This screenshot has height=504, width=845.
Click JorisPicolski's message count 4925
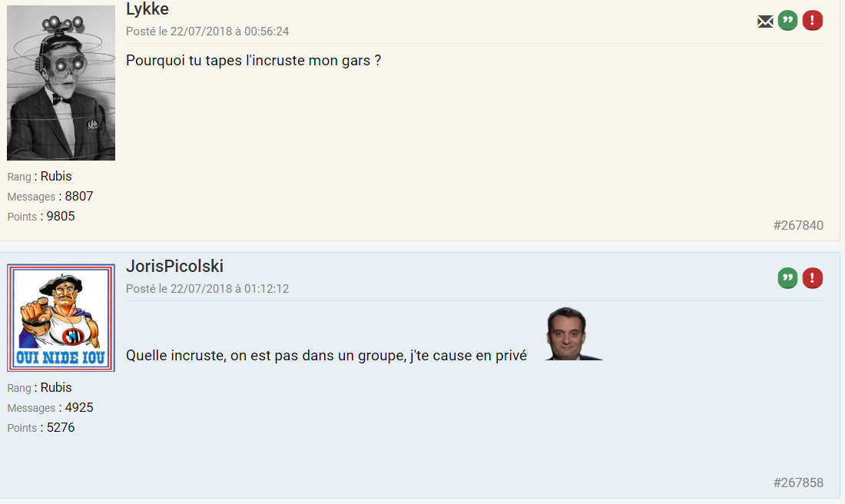(x=78, y=407)
